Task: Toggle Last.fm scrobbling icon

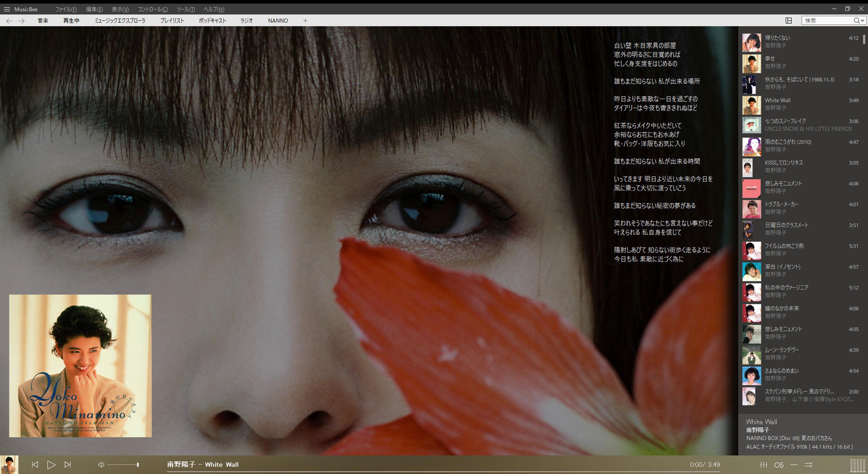Action: click(x=779, y=465)
